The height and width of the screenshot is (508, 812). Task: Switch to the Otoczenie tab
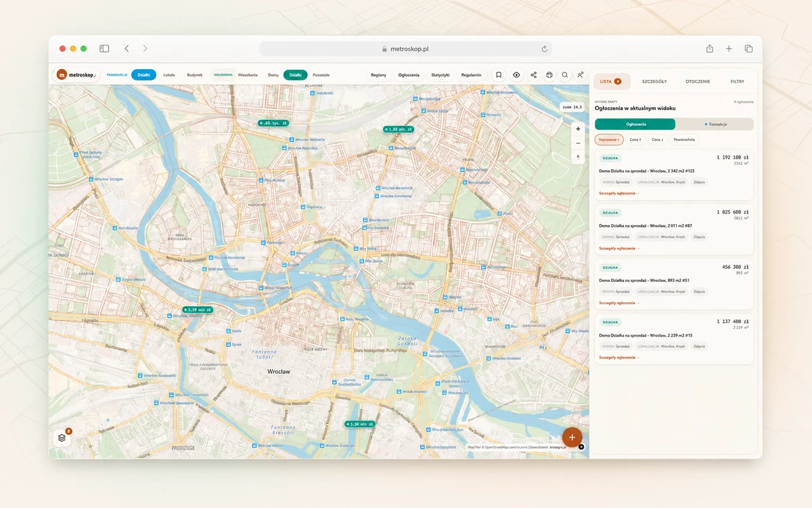tap(698, 81)
